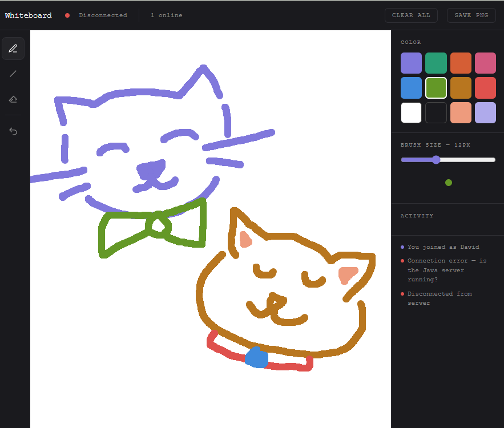
Task: Click the ACTIVITY panel heading
Action: click(x=417, y=216)
